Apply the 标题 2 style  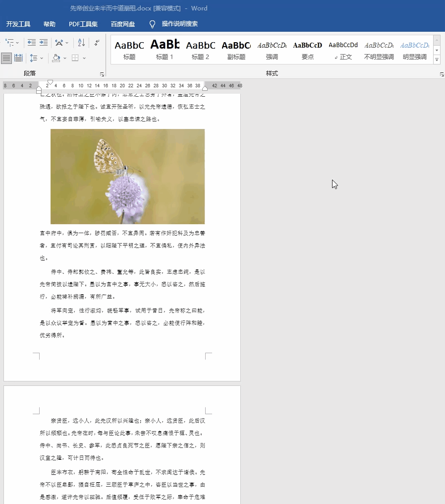200,50
